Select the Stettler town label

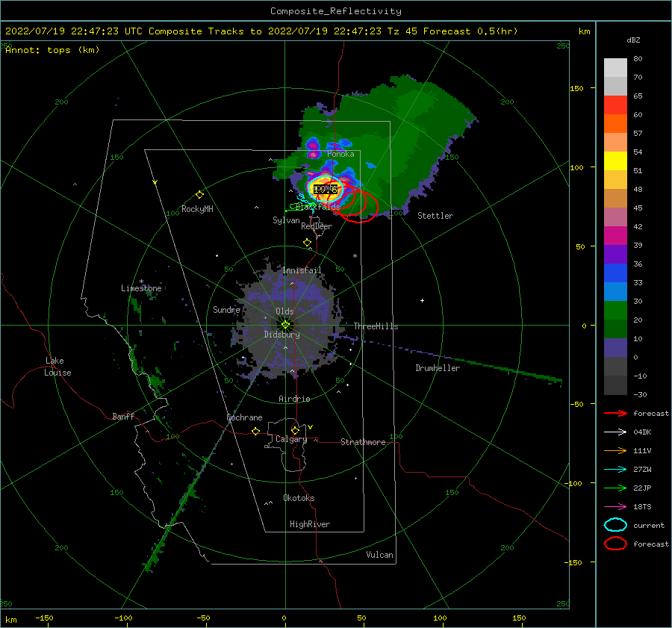pyautogui.click(x=435, y=216)
